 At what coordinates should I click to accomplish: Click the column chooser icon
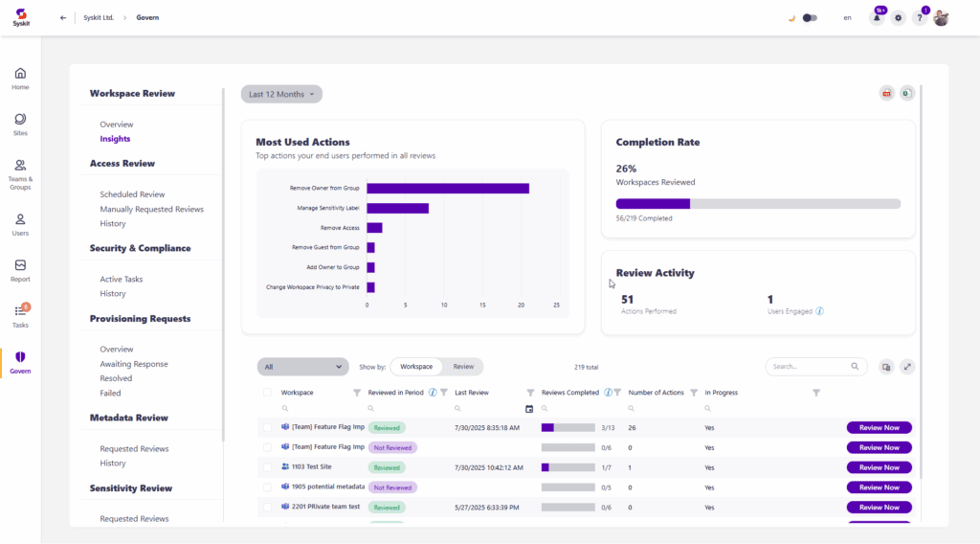coord(886,367)
